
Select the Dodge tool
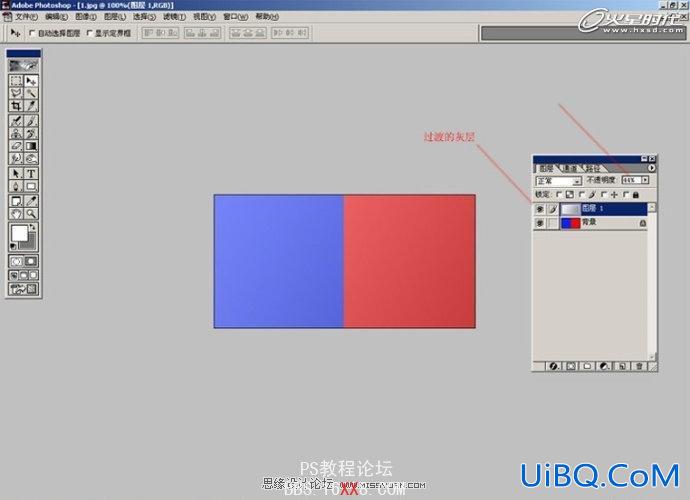tap(31, 158)
